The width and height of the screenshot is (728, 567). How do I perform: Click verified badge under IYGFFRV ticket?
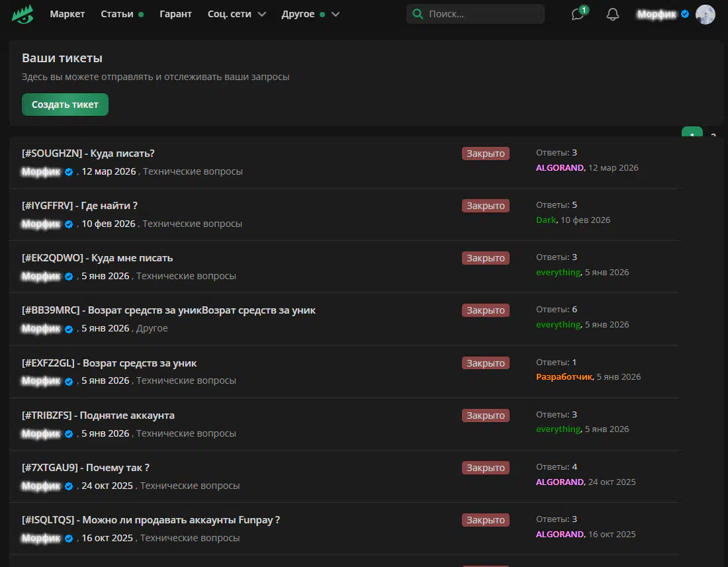[x=68, y=224]
